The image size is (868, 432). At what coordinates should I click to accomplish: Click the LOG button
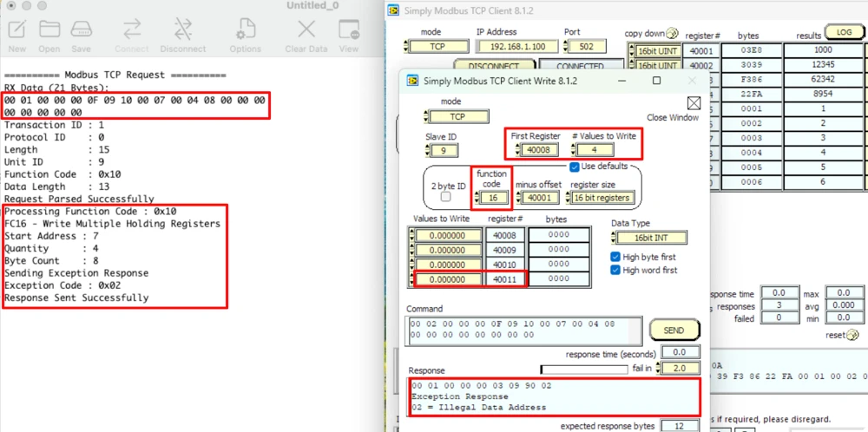[844, 32]
